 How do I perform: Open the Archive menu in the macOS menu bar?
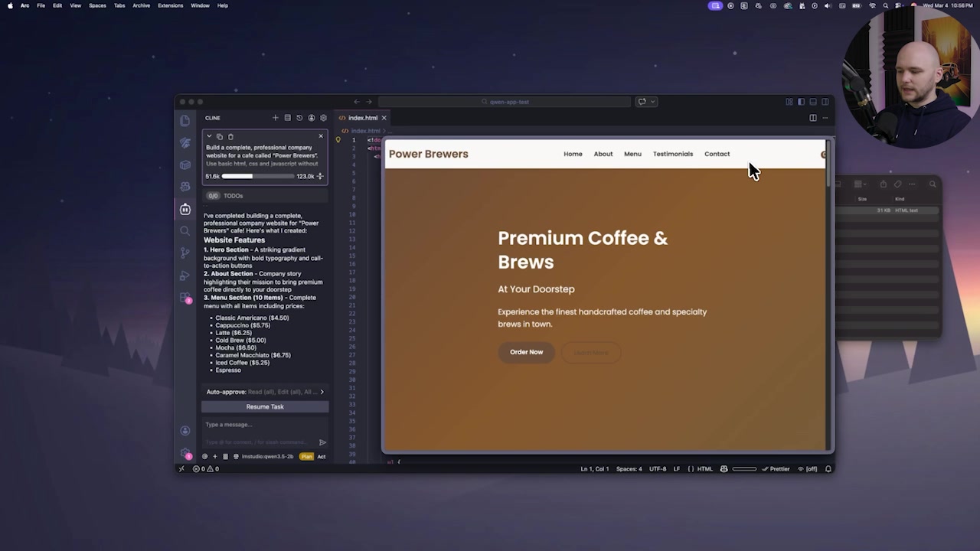point(141,5)
